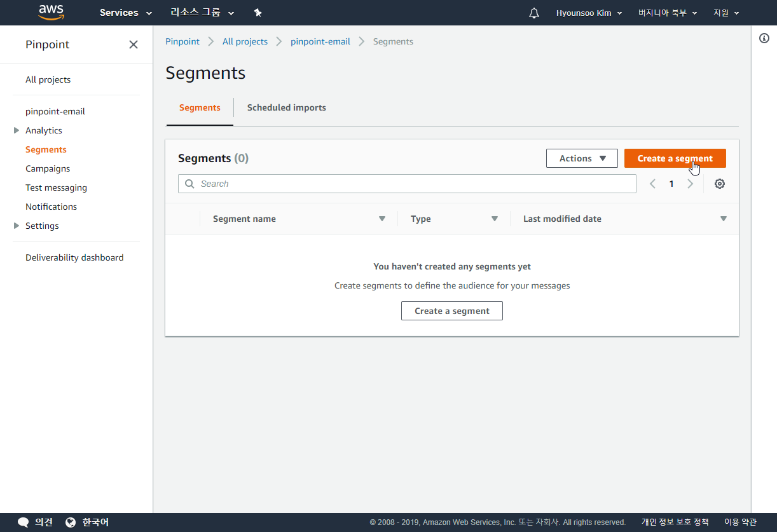Sort by Last modified date arrow

(724, 219)
